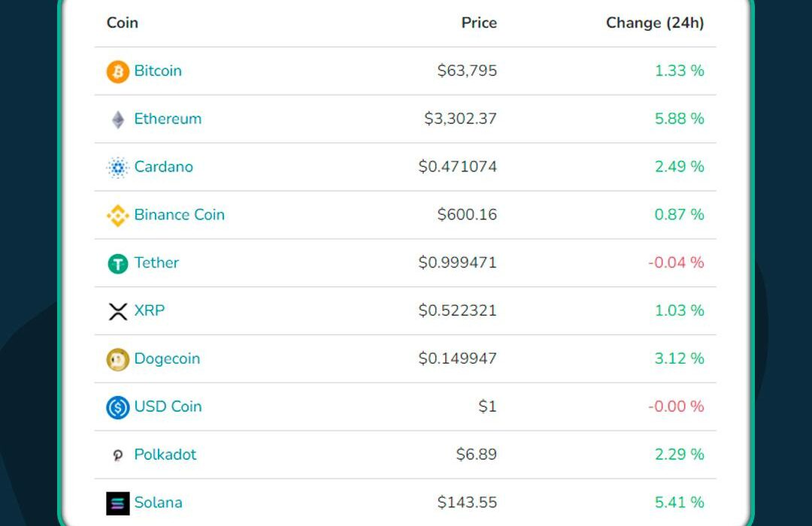Screen dimensions: 812x526
Task: Open the Cardano coin link
Action: pos(164,167)
